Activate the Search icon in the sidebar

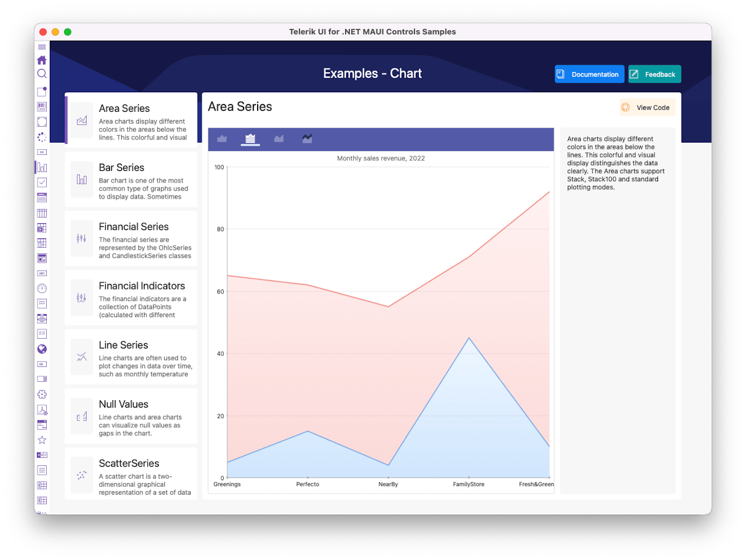(42, 74)
